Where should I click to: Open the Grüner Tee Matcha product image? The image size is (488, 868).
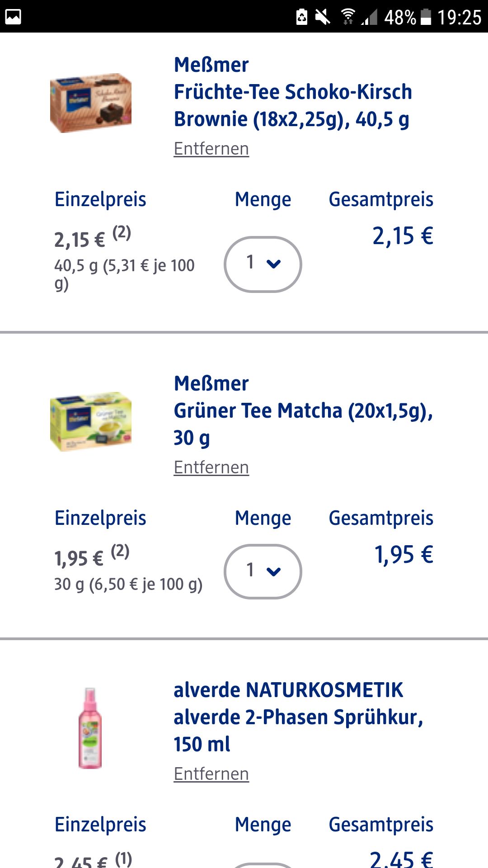[x=91, y=421]
